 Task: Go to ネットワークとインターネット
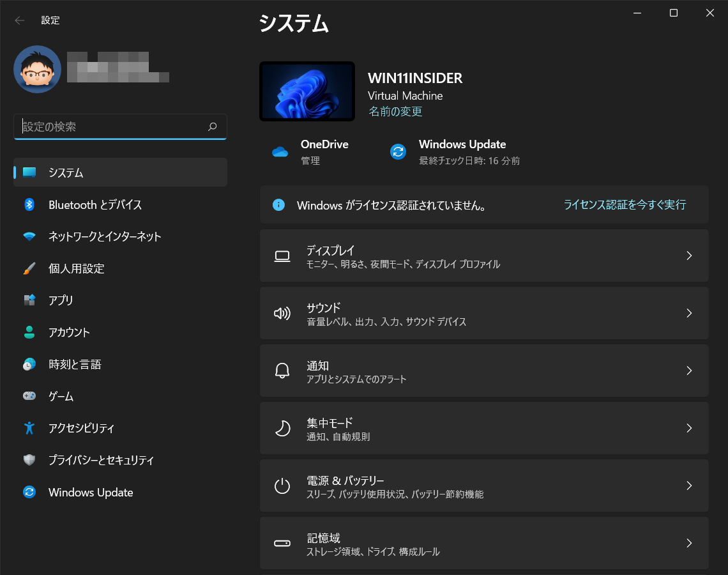[x=120, y=236]
